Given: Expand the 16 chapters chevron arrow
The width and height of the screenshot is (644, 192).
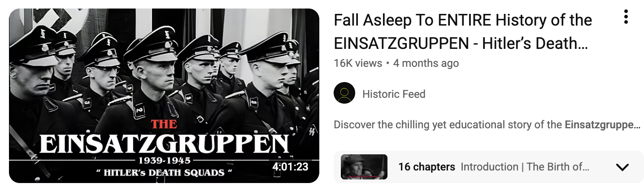Looking at the screenshot, I should pos(622,167).
